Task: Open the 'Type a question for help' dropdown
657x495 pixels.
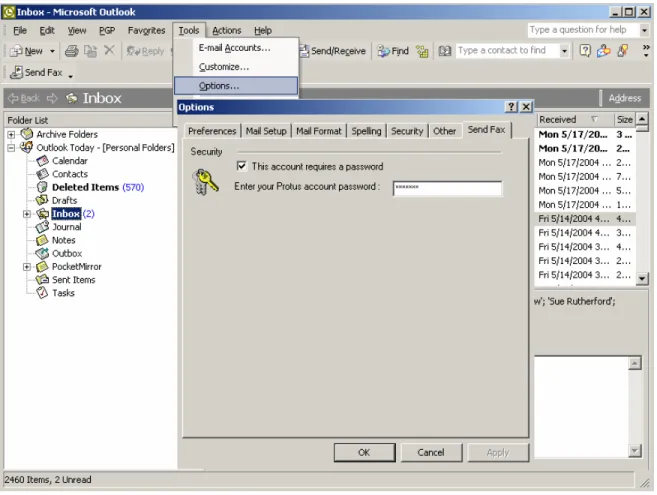Action: [x=644, y=30]
